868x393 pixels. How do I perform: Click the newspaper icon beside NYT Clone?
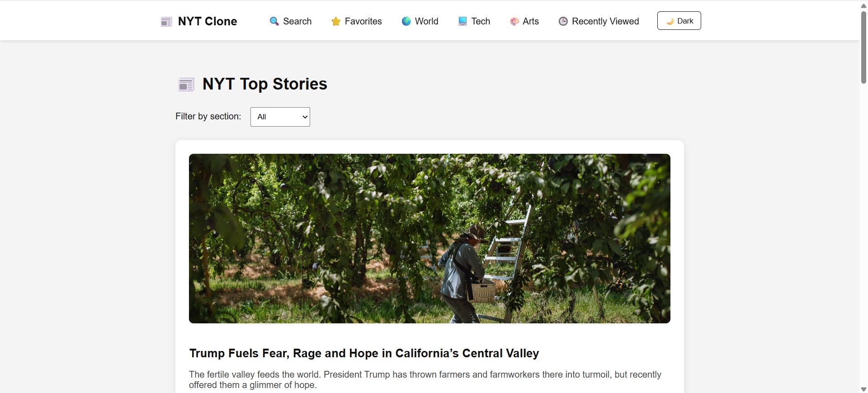(166, 22)
